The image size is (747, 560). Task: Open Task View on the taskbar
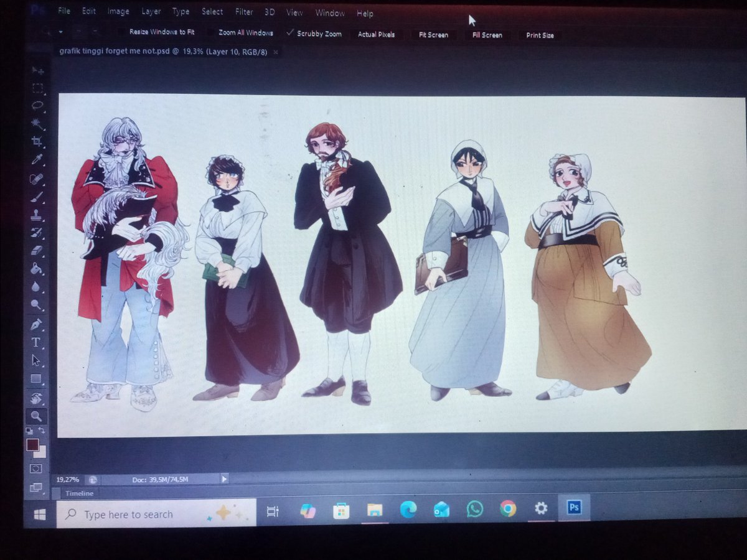click(273, 511)
